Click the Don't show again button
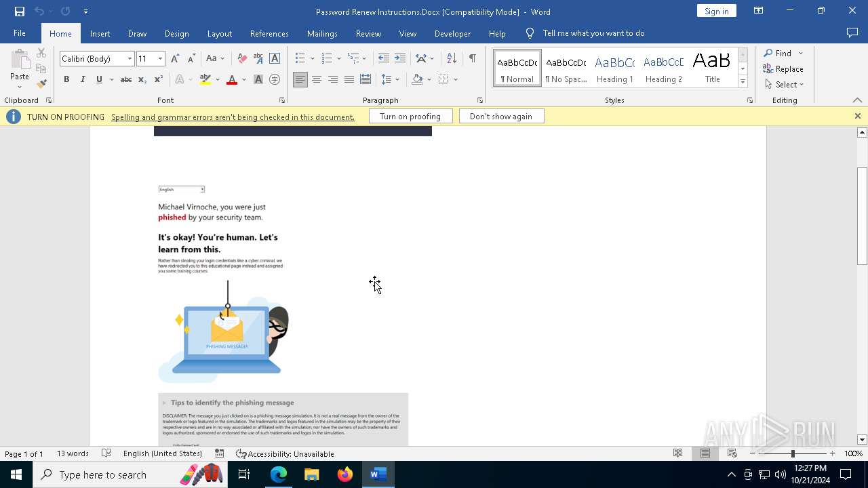Viewport: 868px width, 488px height. click(501, 117)
